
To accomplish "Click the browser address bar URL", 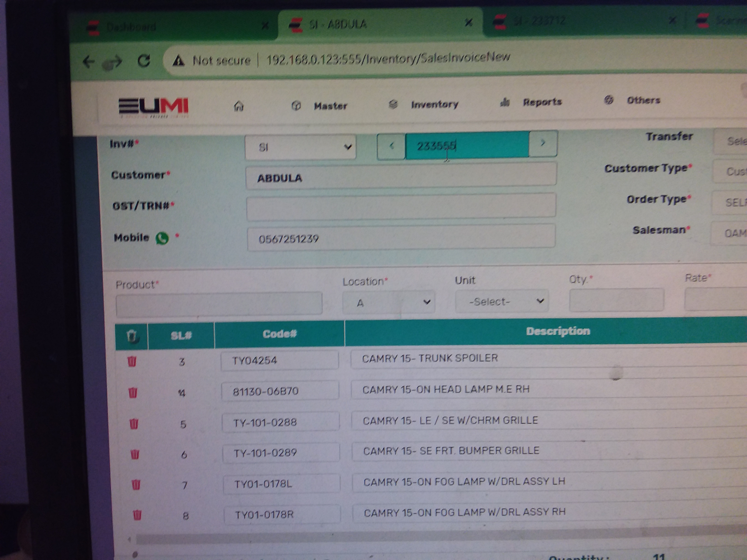I will pyautogui.click(x=388, y=58).
